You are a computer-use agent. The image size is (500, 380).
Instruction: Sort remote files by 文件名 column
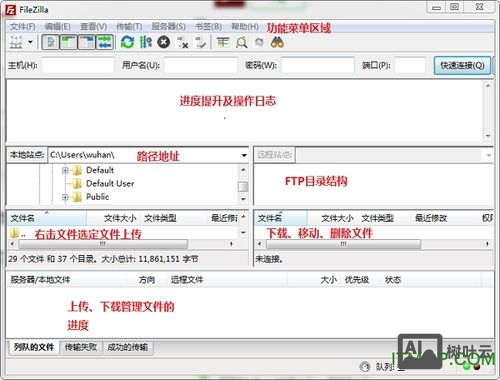click(x=282, y=218)
